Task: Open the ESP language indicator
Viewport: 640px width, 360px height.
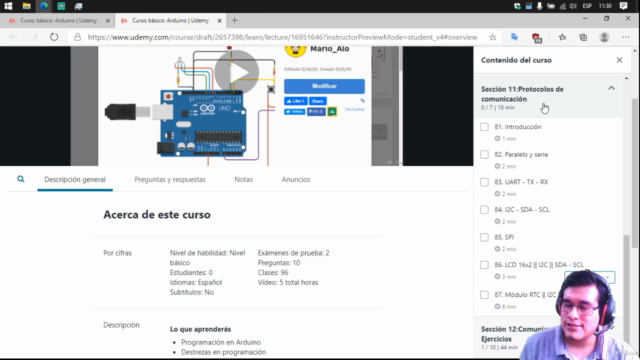Action: point(587,6)
